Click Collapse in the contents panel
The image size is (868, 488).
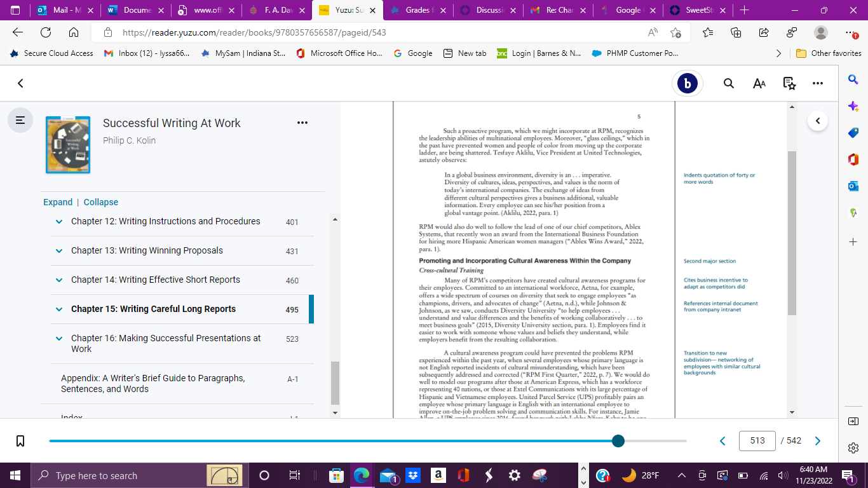101,202
